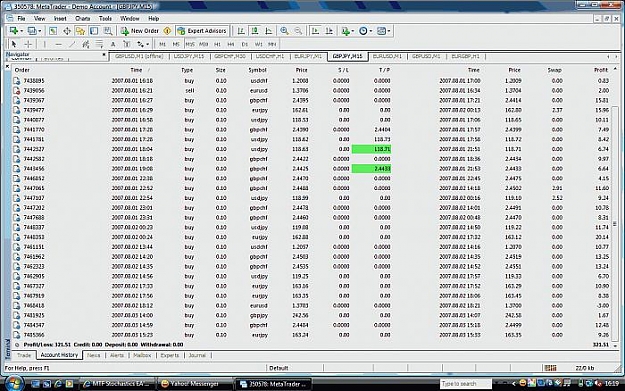Image resolution: width=625 pixels, height=391 pixels.
Task: Launch MetaEditor with the yellow diamond icon
Action: pyautogui.click(x=167, y=31)
